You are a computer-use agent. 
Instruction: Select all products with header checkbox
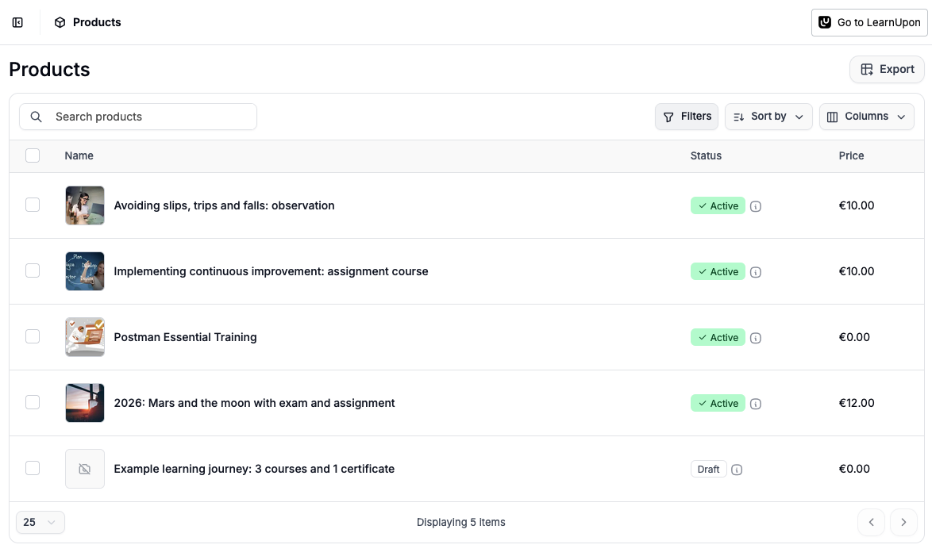click(33, 155)
